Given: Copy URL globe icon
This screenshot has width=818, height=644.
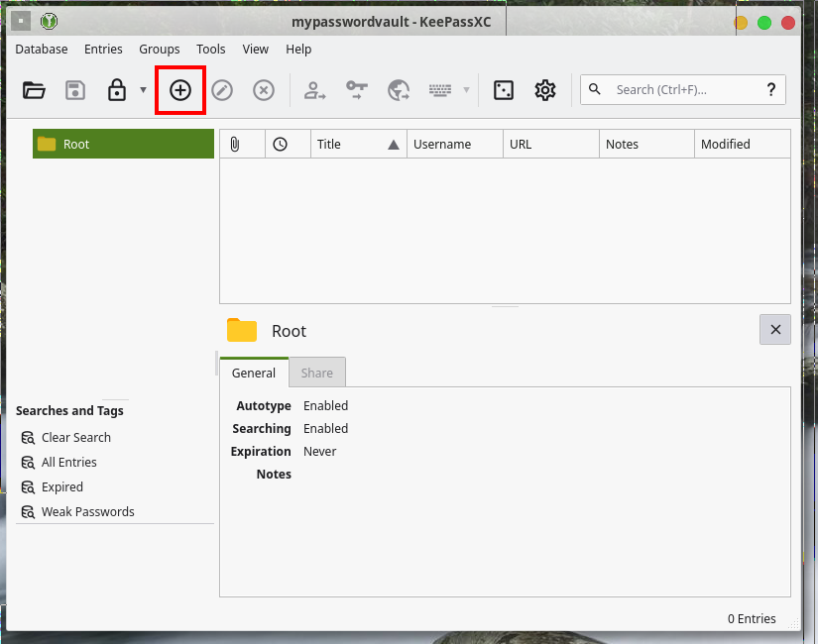Looking at the screenshot, I should click(x=399, y=90).
